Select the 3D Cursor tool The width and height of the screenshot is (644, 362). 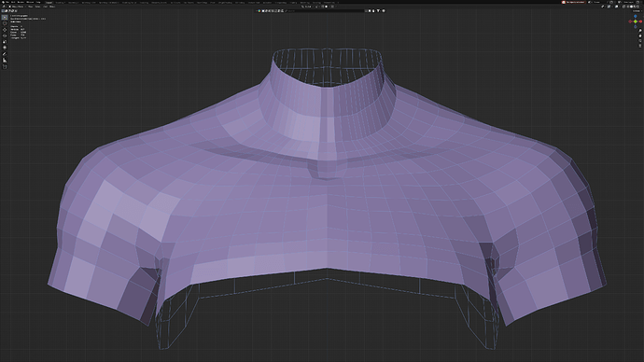5,23
